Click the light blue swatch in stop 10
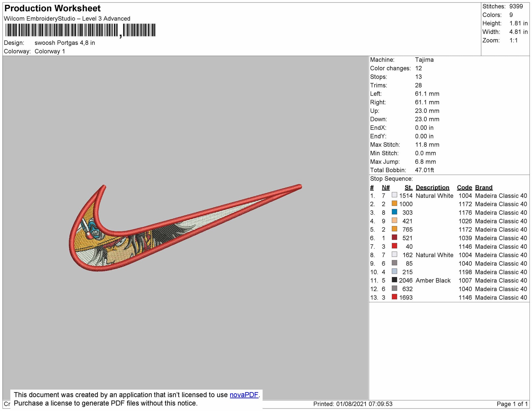Image resolution: width=532 pixels, height=411 pixels. click(394, 271)
